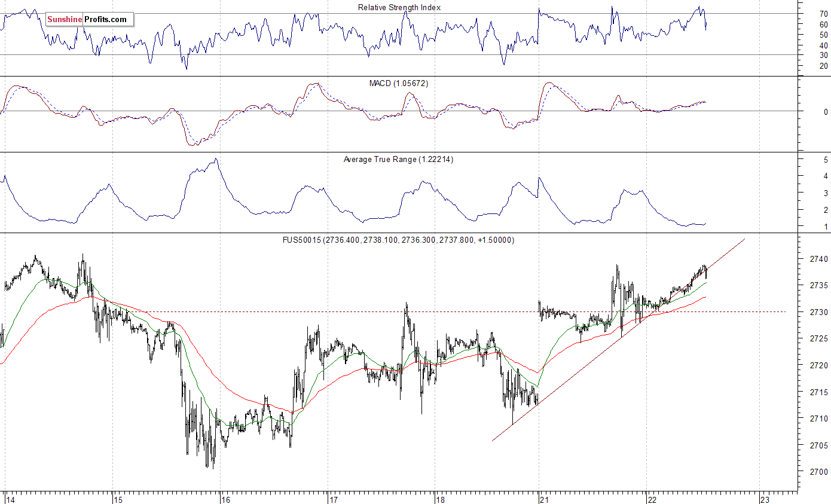
Task: Click the date axis label 16
Action: [225, 499]
